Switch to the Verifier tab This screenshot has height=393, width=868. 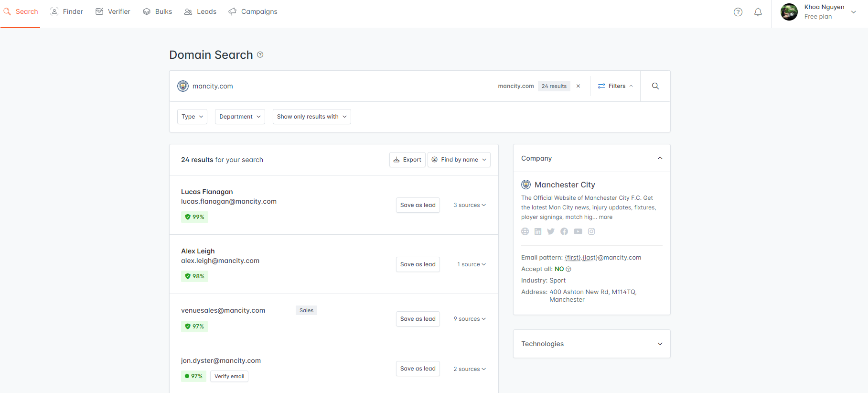pyautogui.click(x=113, y=11)
